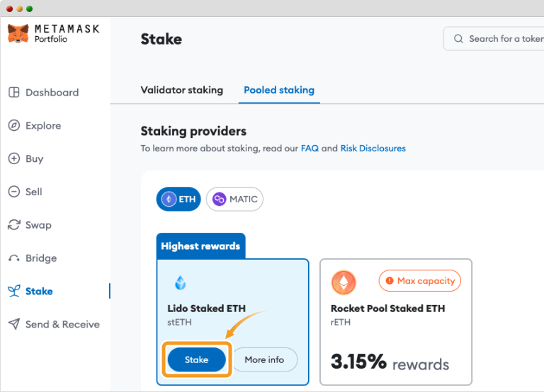This screenshot has height=392, width=544.
Task: Click the Max capacity warning badge
Action: (x=419, y=281)
